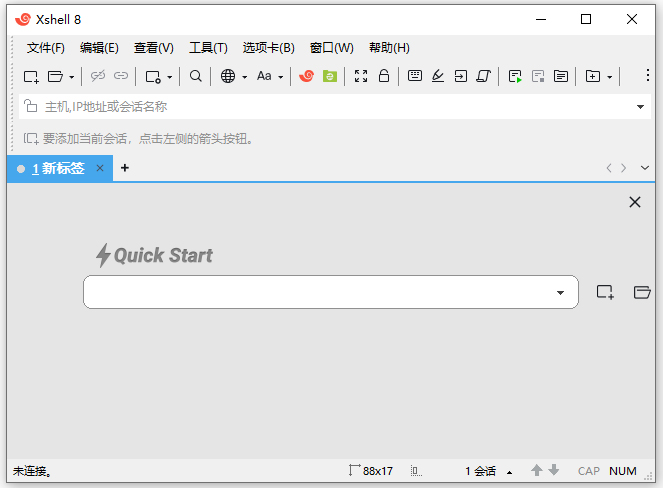
Task: Expand the new tab group dropdown arrow
Action: pyautogui.click(x=609, y=77)
